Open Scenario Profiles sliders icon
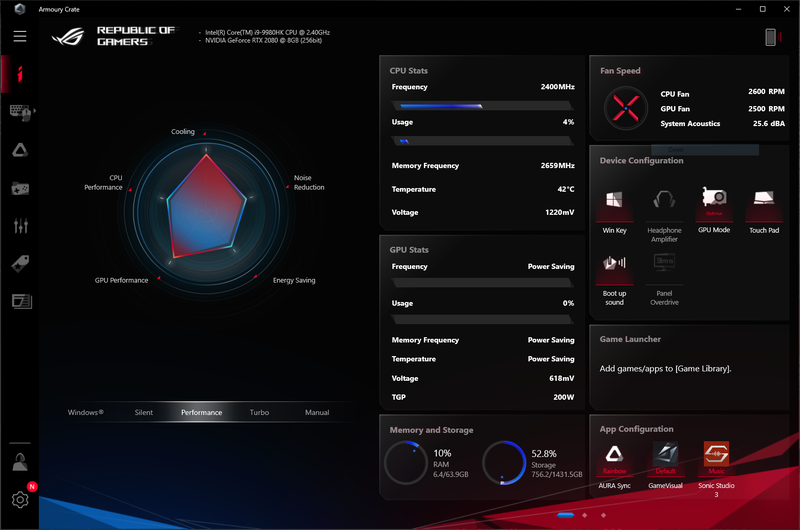The image size is (800, 530). click(x=20, y=225)
